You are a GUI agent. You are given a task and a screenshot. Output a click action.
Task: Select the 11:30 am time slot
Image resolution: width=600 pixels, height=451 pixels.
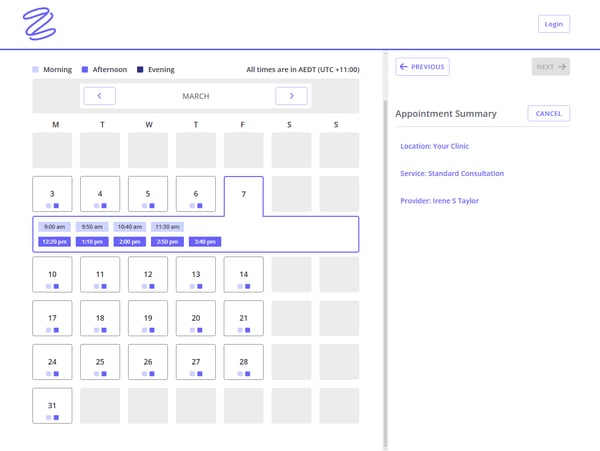pyautogui.click(x=167, y=227)
